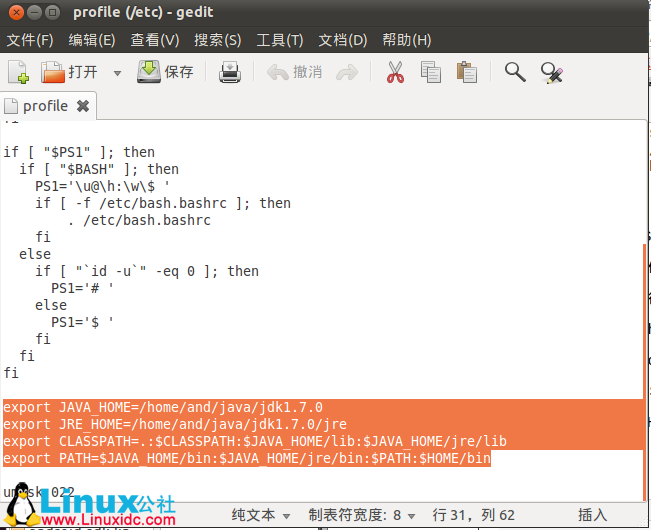Click the vertical scrollbar on the right
Screen dimensions: 651x530
click(645, 370)
